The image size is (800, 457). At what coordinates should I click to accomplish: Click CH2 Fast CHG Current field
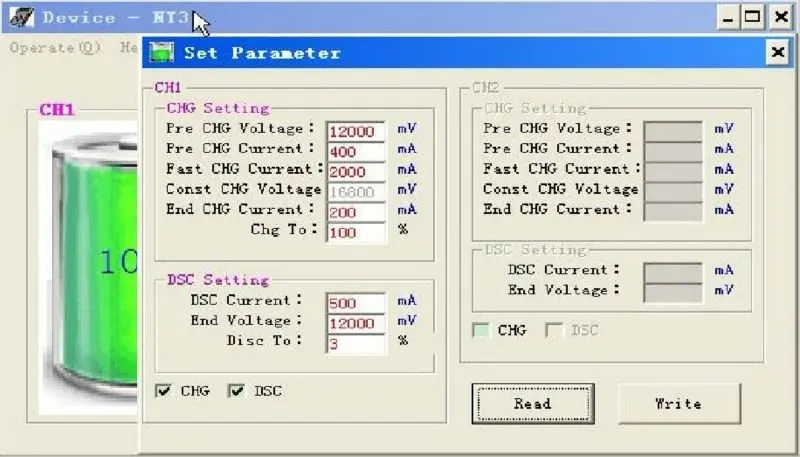(673, 171)
